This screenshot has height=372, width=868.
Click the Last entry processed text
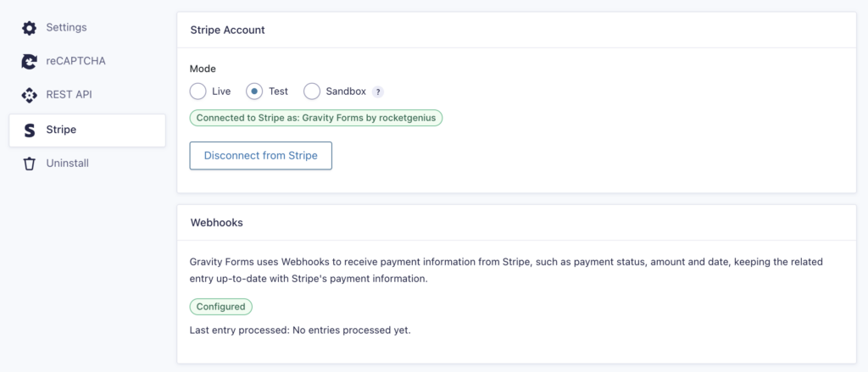[300, 331]
